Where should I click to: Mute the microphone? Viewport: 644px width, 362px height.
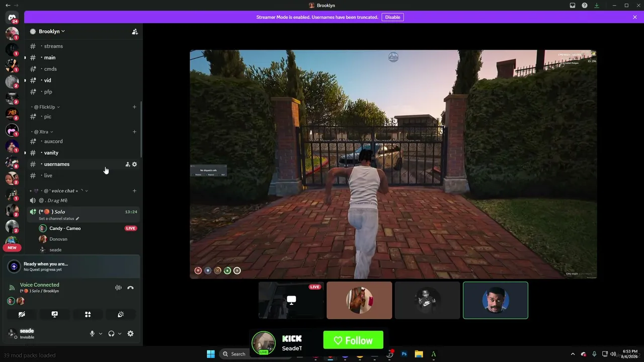pyautogui.click(x=92, y=333)
